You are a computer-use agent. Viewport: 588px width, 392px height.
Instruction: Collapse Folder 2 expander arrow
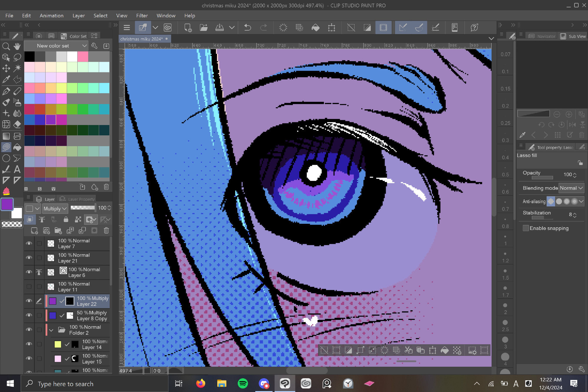coord(51,330)
